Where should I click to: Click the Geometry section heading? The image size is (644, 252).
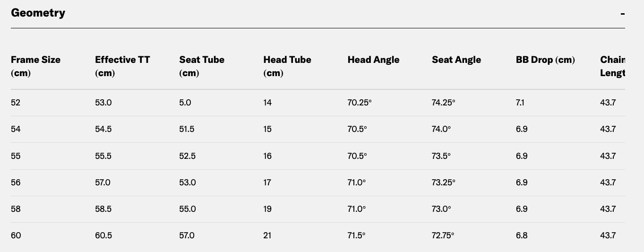[38, 13]
